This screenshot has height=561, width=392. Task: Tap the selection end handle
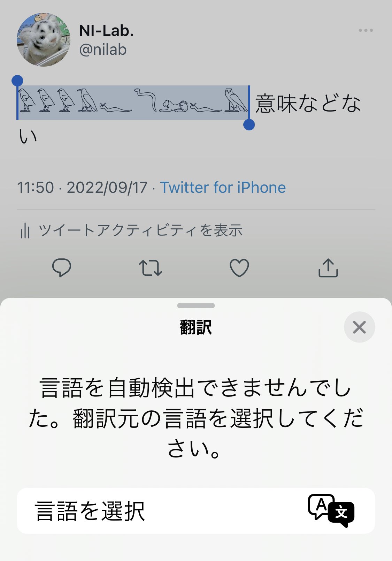(x=249, y=124)
